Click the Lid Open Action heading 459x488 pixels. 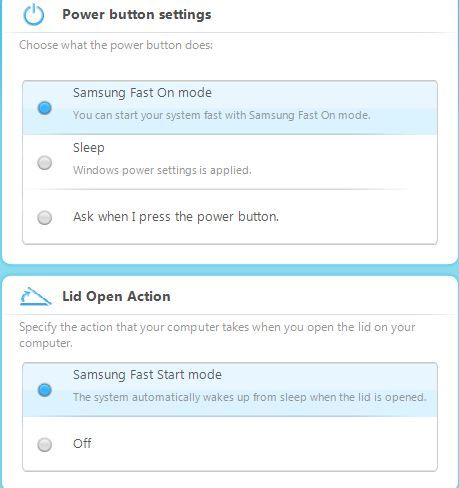coord(116,296)
